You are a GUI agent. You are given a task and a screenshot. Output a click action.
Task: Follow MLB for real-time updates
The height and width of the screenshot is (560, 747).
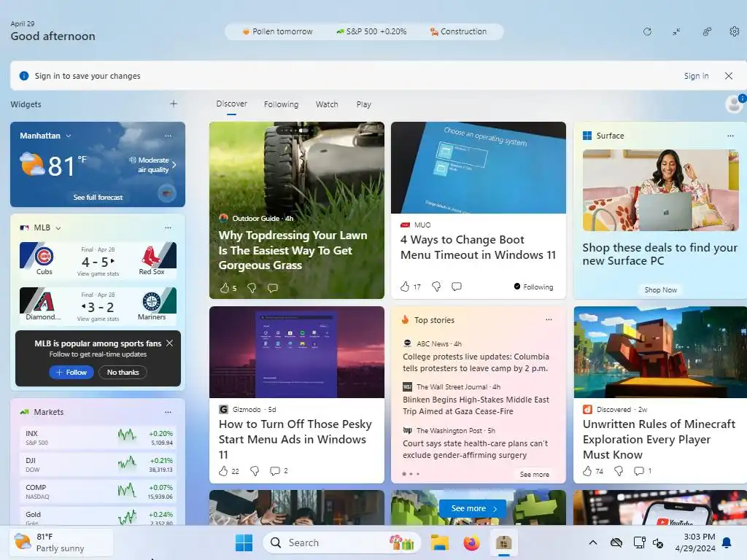[71, 373]
